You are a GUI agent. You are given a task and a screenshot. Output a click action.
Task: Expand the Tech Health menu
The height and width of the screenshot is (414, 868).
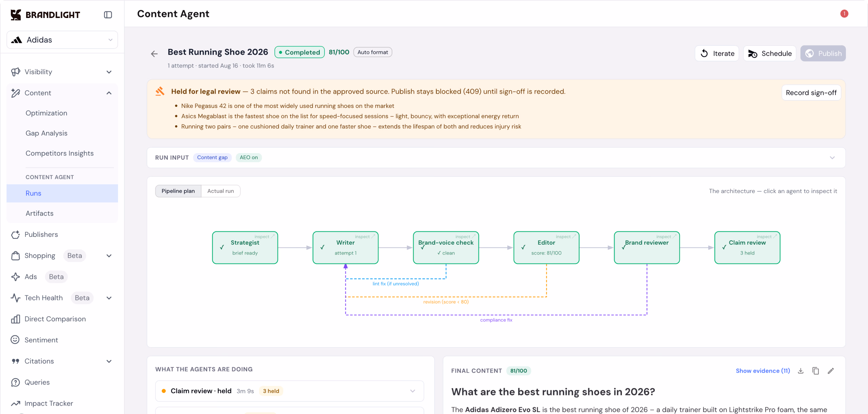coord(62,298)
